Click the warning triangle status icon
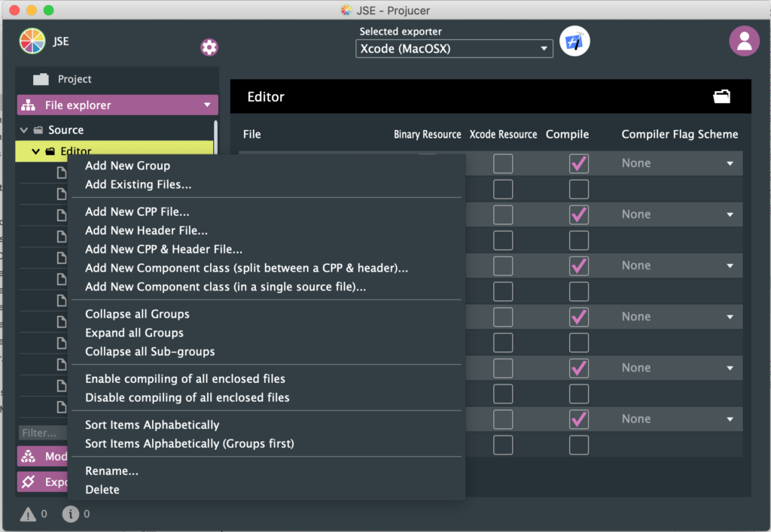Image resolution: width=771 pixels, height=532 pixels. (28, 515)
